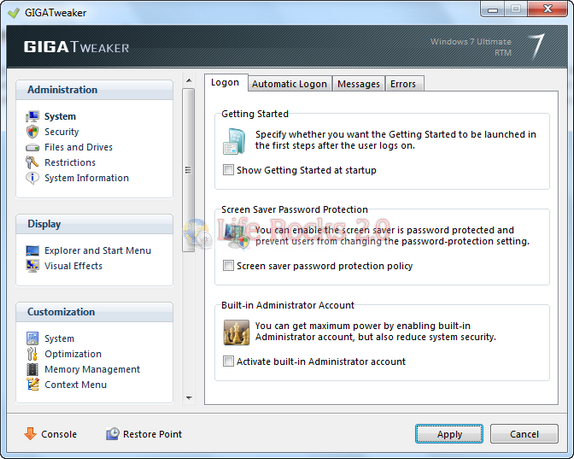The width and height of the screenshot is (574, 459).
Task: Open System Information category
Action: 87,178
